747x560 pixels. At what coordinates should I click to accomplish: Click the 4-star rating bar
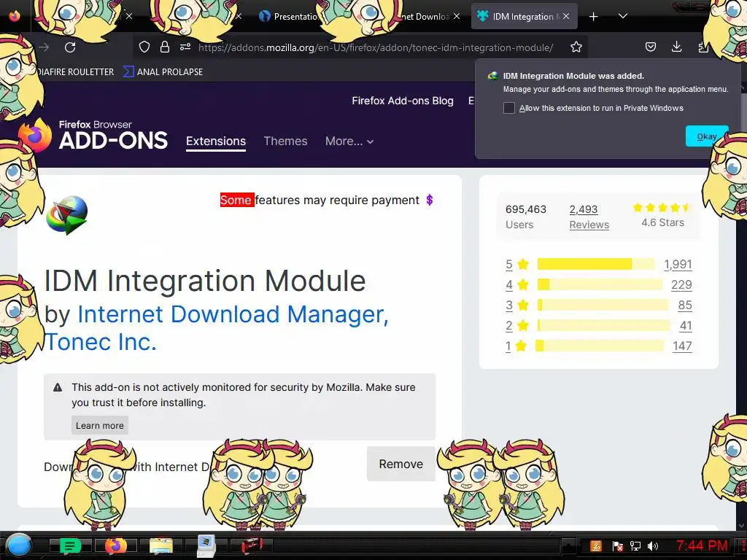click(x=600, y=284)
